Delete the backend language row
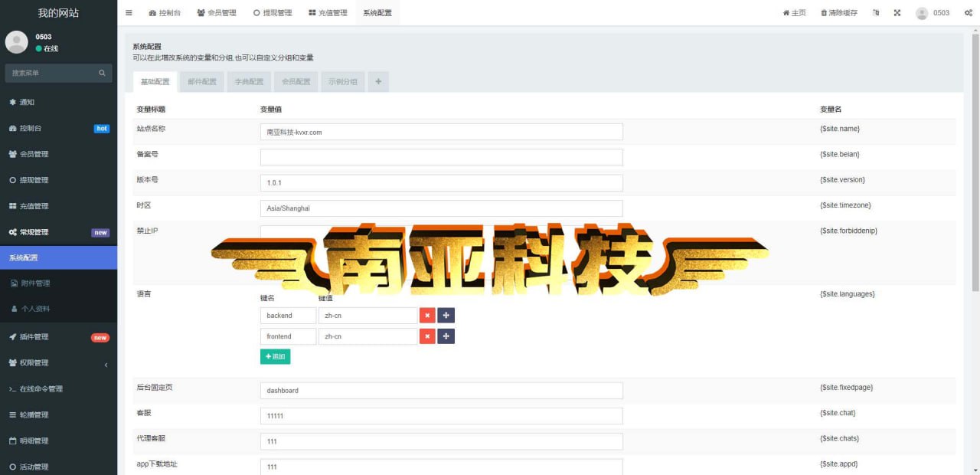This screenshot has width=980, height=475. point(427,316)
